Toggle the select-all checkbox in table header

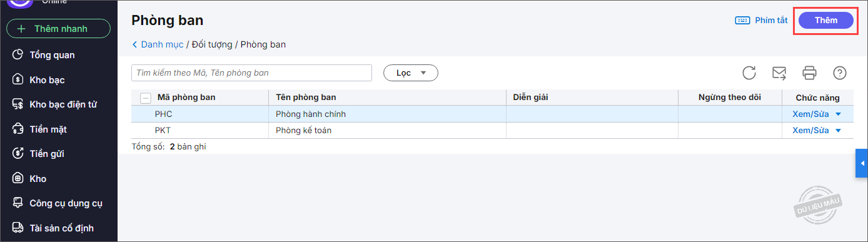click(145, 98)
